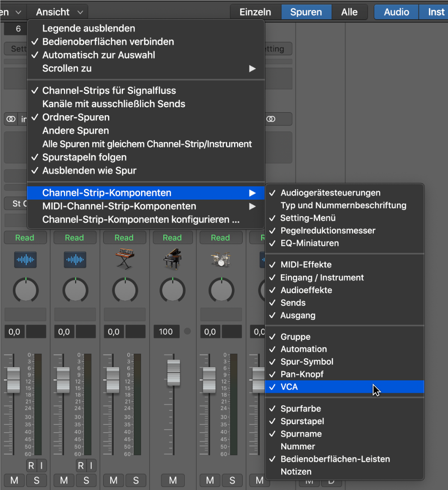Viewport: 448px width, 490px height.
Task: Open the Ansicht dropdown menu
Action: pos(59,12)
